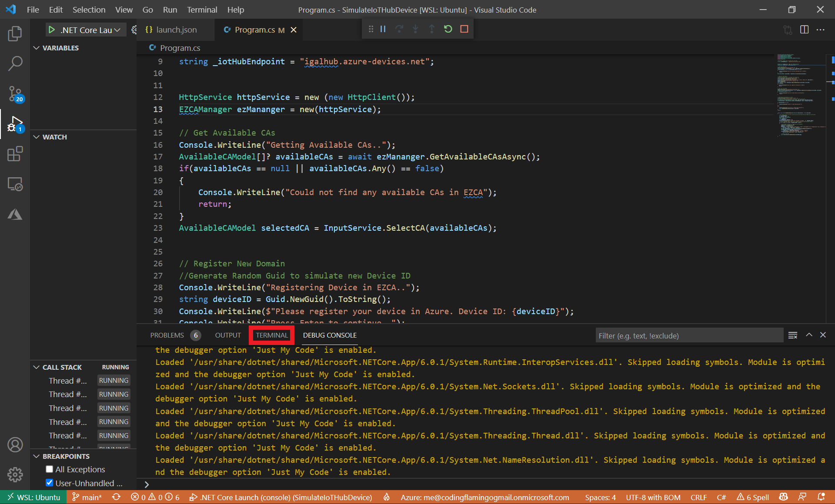Close the Program.cs editor tab
835x504 pixels.
294,30
